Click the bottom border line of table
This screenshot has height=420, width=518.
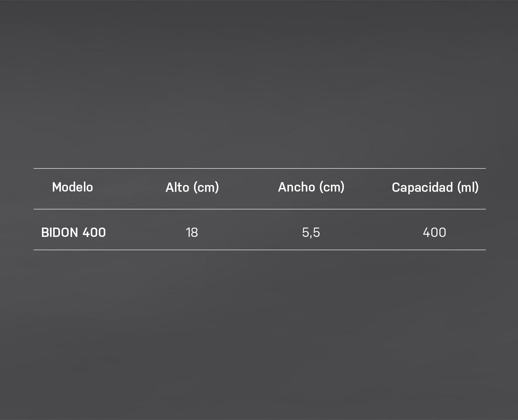point(259,250)
